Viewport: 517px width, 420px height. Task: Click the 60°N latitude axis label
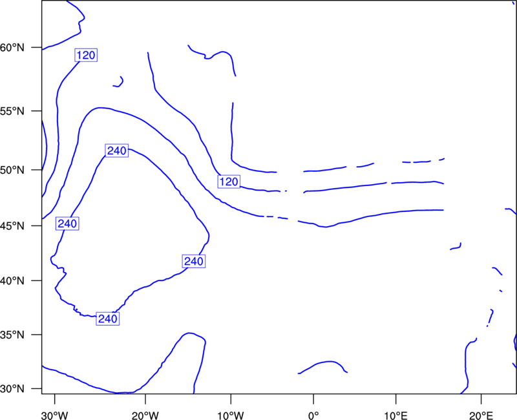pyautogui.click(x=12, y=48)
